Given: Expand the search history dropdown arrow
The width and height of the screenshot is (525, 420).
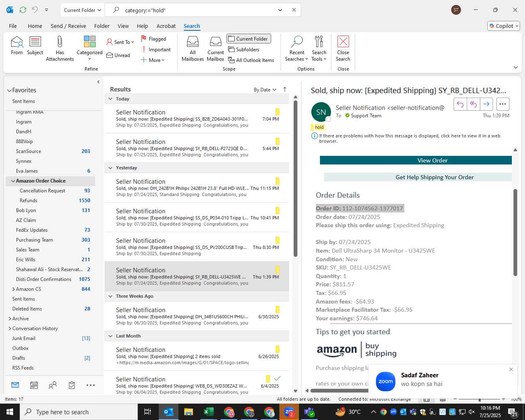Looking at the screenshot, I should click(x=280, y=10).
